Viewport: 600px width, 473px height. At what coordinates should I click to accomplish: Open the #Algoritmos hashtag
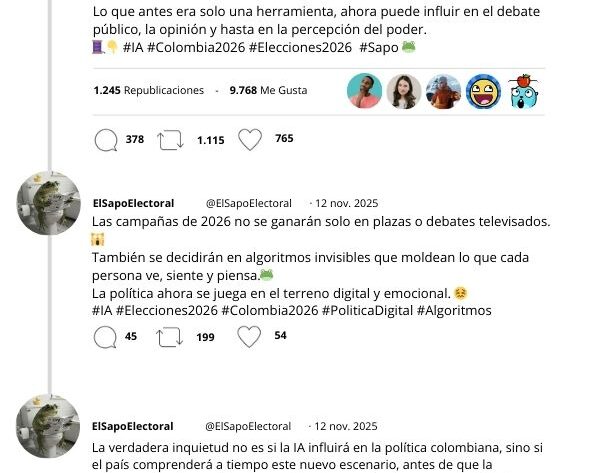pos(454,310)
